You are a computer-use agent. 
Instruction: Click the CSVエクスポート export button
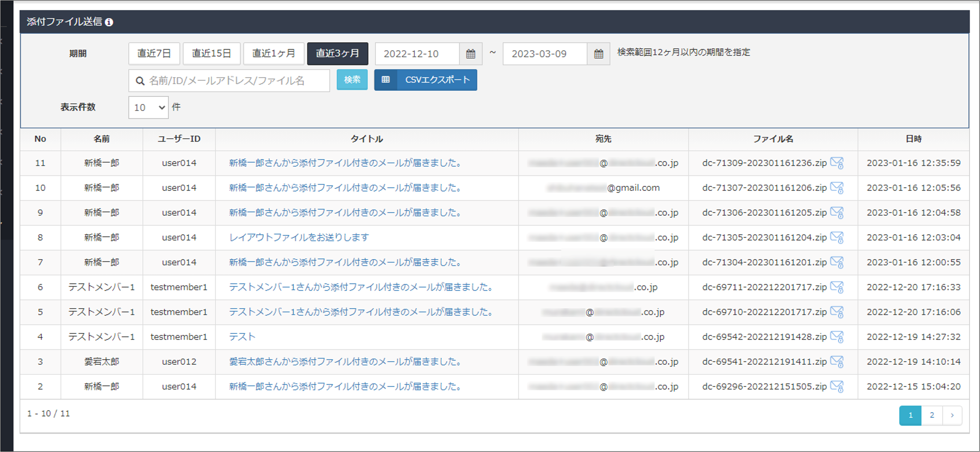point(437,80)
